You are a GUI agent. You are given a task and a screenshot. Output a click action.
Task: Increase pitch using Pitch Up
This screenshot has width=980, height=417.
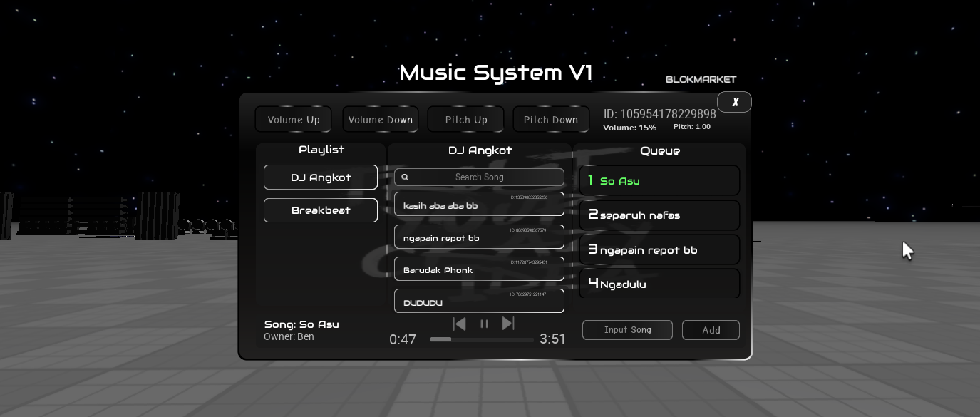[465, 119]
